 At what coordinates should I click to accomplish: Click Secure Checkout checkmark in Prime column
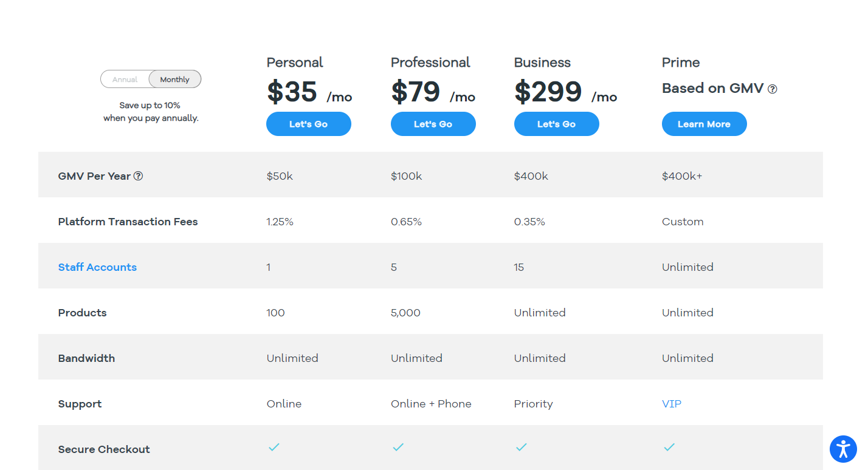[669, 447]
